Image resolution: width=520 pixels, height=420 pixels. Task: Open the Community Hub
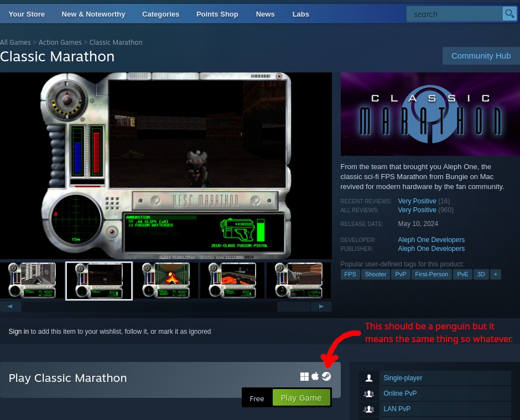click(x=481, y=56)
